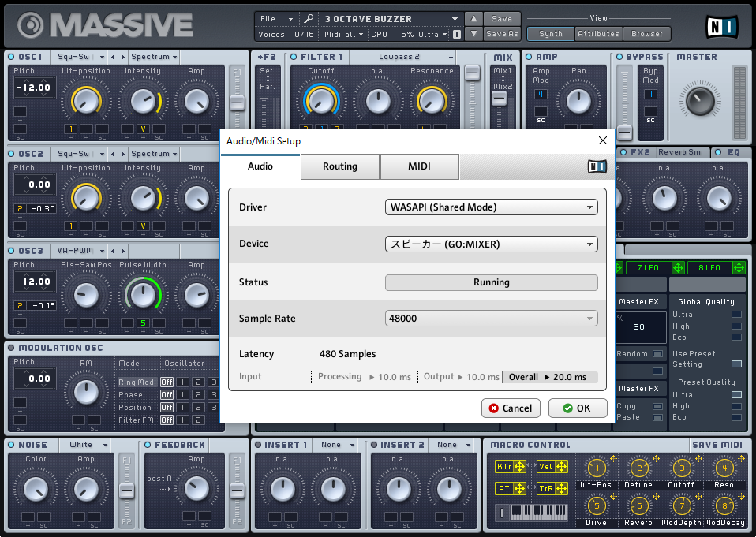Enable the Modulation OSC power button
756x537 pixels.
[x=11, y=348]
